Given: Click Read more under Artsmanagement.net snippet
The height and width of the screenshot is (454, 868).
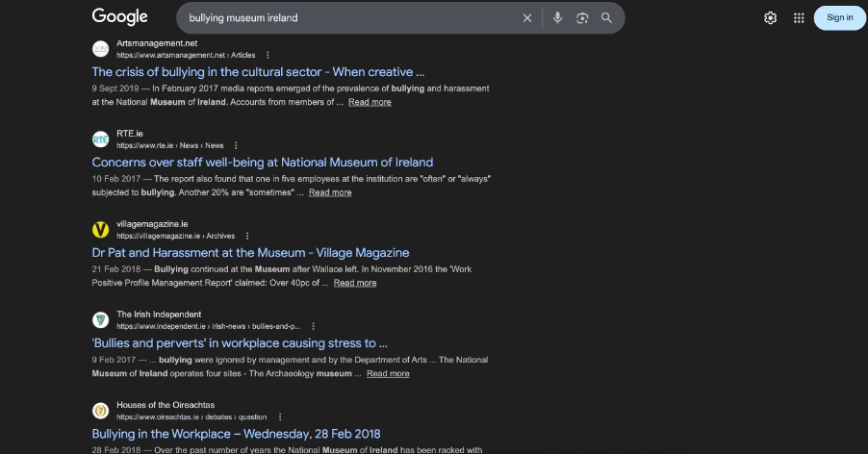Looking at the screenshot, I should 370,102.
